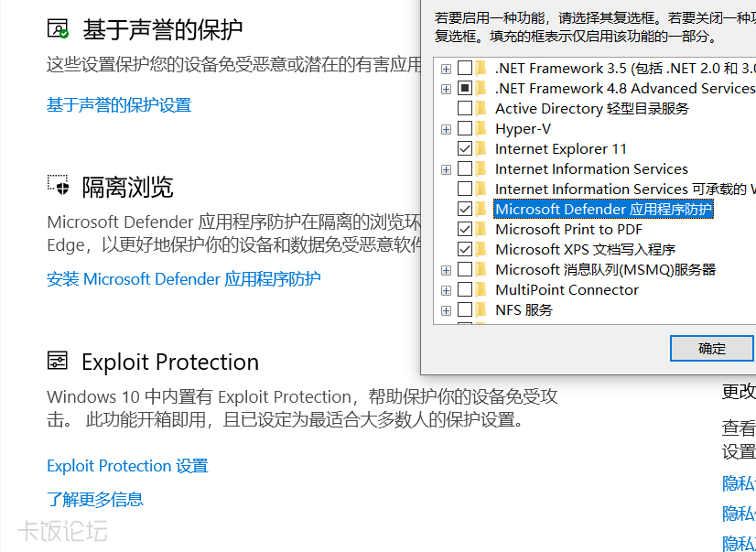
Task: Check Internet Information Services
Action: (465, 168)
